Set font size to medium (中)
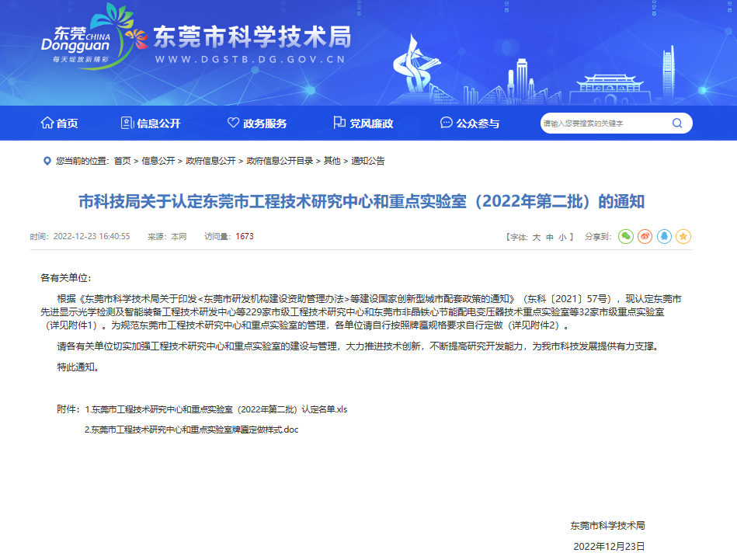 point(550,237)
